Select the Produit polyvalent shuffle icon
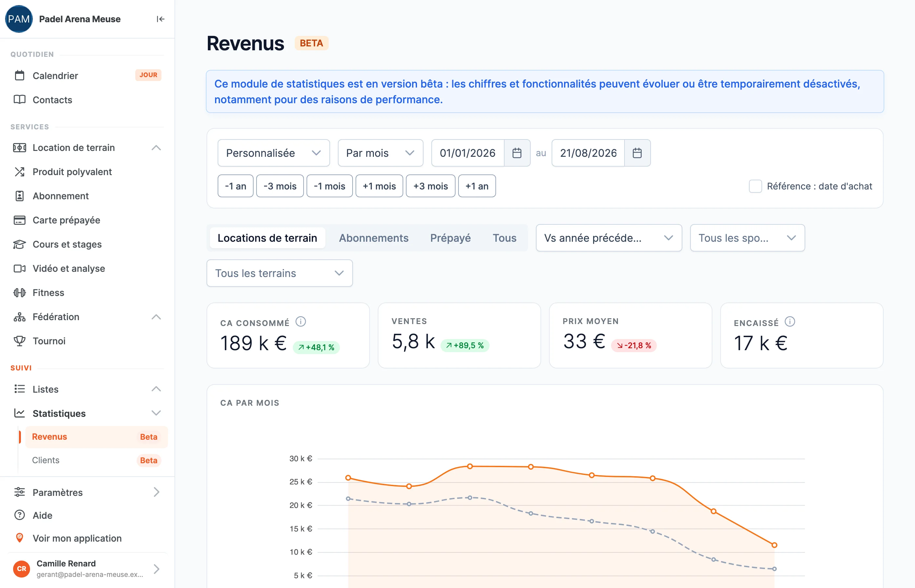Image resolution: width=915 pixels, height=588 pixels. [20, 172]
